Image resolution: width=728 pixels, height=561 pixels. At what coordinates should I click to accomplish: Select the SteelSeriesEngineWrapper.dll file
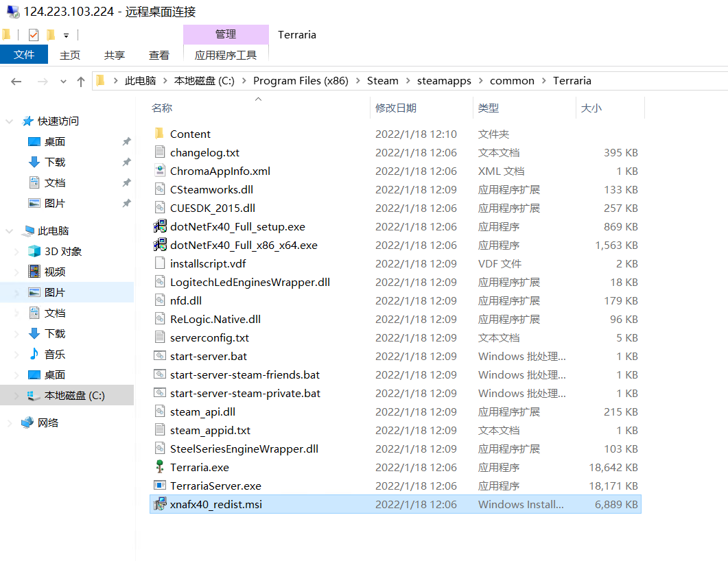tap(395, 449)
